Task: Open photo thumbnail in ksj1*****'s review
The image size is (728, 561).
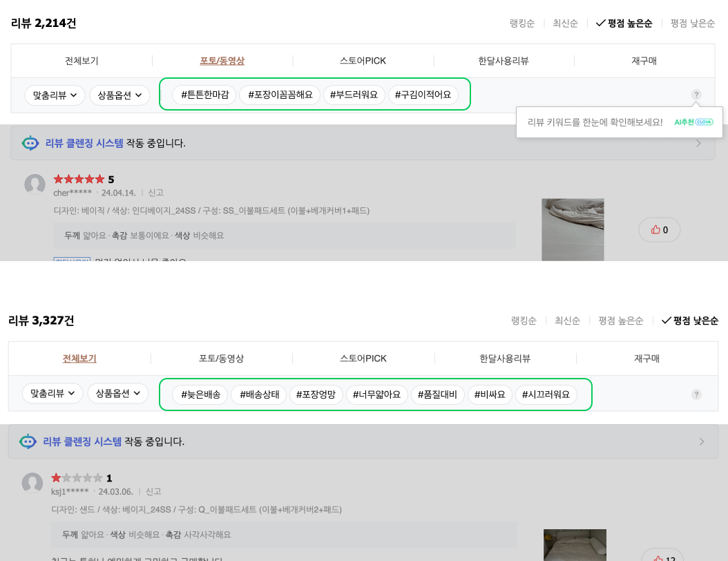Action: click(x=575, y=545)
